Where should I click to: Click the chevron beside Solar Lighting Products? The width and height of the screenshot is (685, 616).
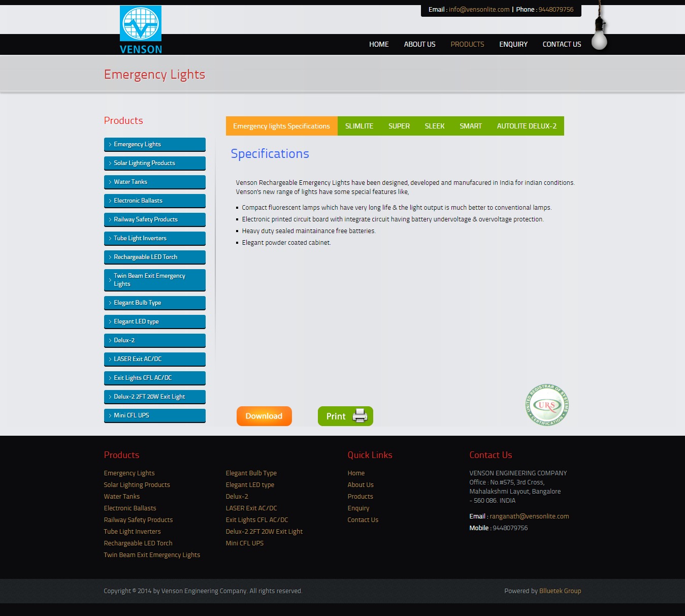click(x=110, y=163)
